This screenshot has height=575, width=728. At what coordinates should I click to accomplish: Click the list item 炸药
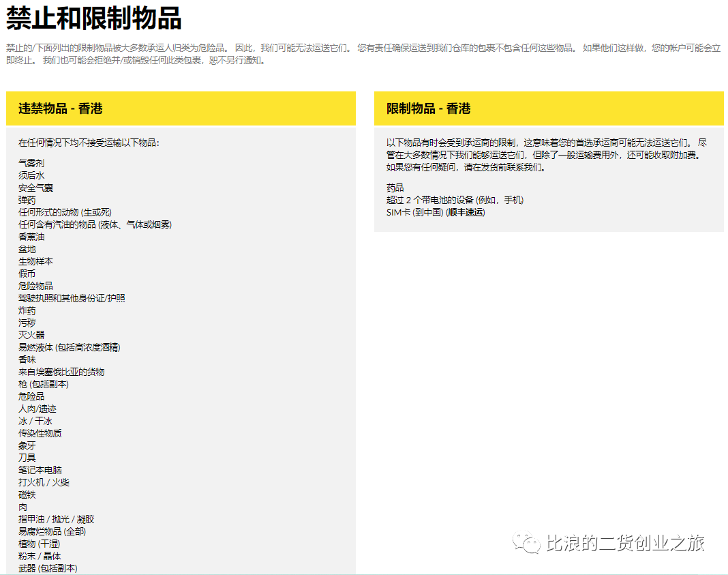point(27,311)
